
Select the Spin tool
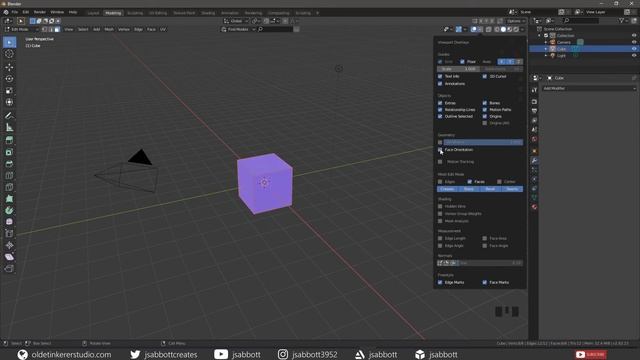point(9,211)
